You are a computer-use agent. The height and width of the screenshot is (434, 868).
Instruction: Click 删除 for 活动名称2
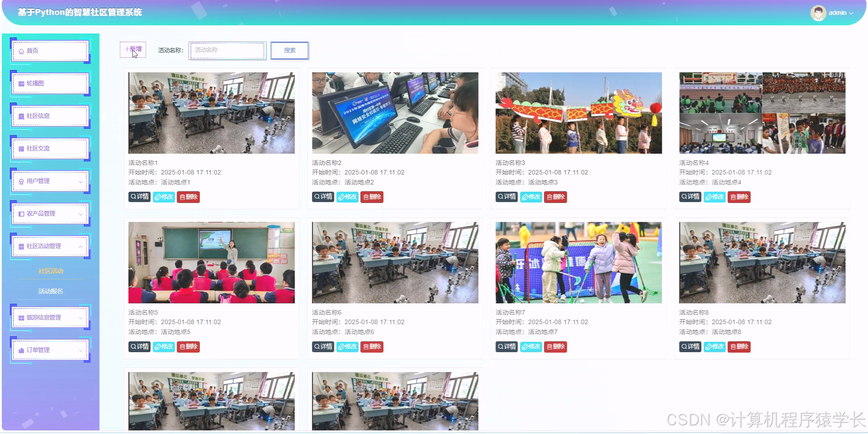tap(372, 197)
